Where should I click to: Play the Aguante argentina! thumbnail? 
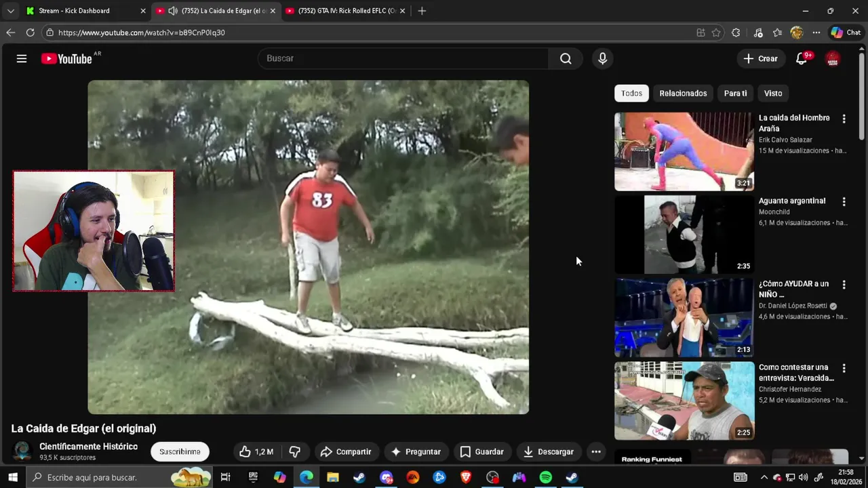tap(684, 235)
